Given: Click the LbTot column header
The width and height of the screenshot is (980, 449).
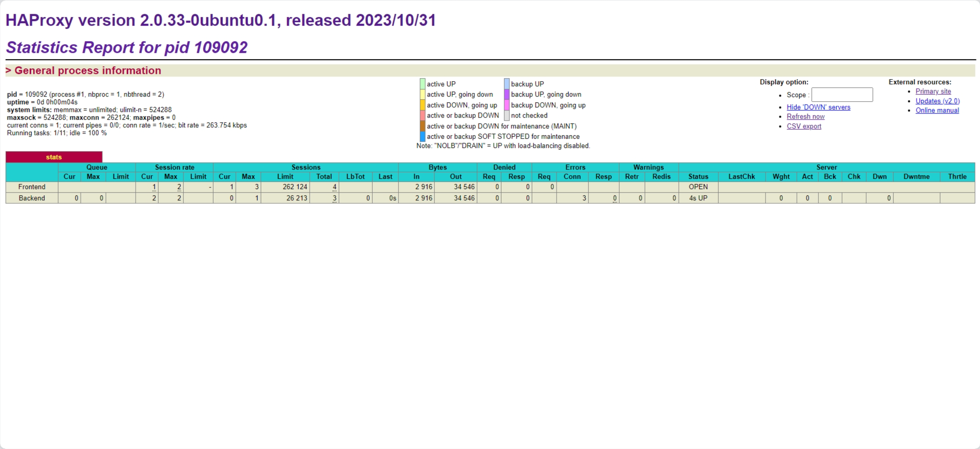Looking at the screenshot, I should (355, 177).
